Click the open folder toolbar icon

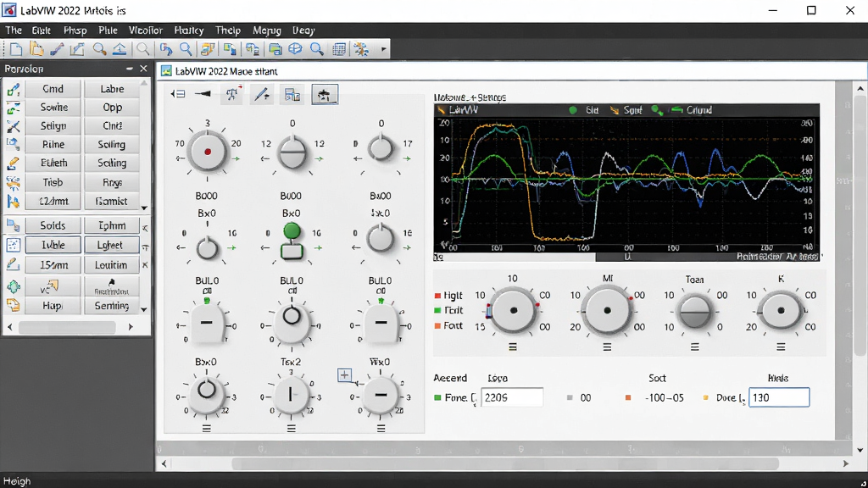coord(36,49)
